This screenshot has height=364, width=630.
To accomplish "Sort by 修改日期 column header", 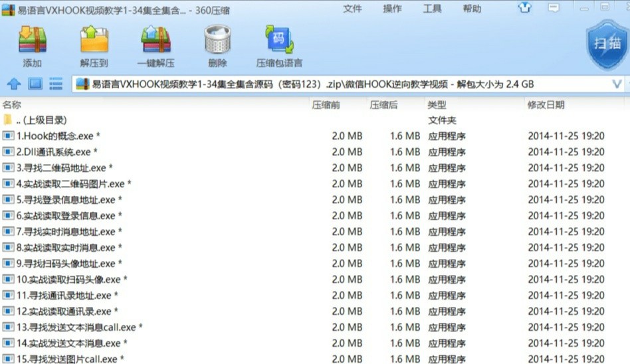I will pyautogui.click(x=546, y=105).
